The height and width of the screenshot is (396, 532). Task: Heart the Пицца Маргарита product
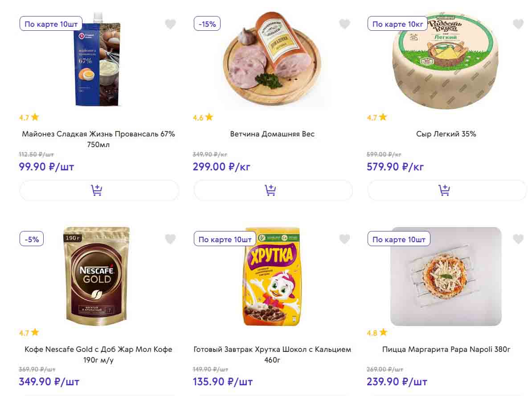[518, 239]
